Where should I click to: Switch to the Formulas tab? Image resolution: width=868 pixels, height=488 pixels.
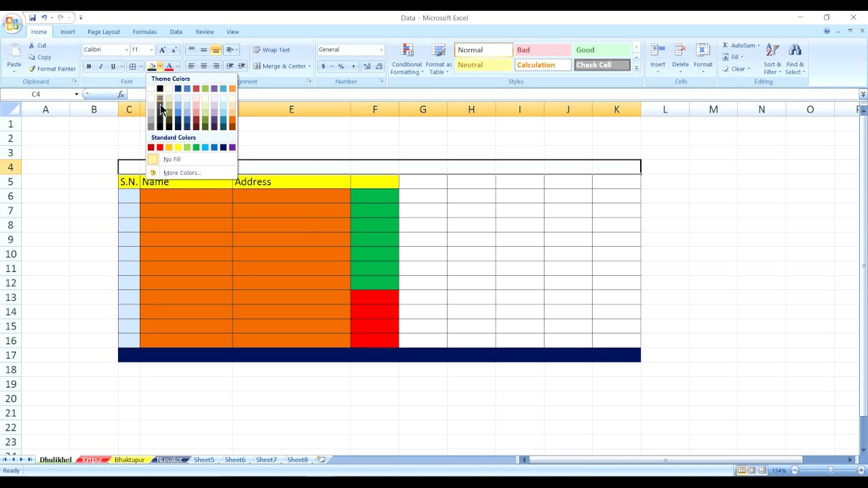tap(144, 32)
